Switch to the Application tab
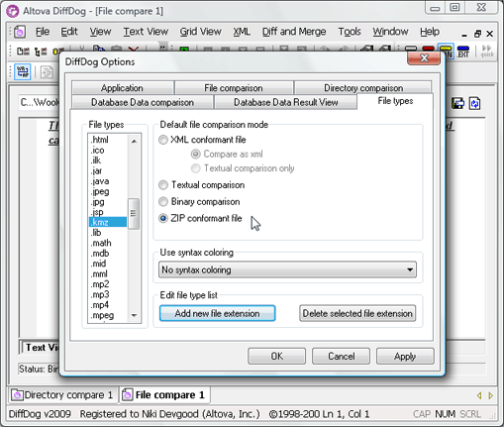Viewport: 504px width, 427px height. (122, 88)
